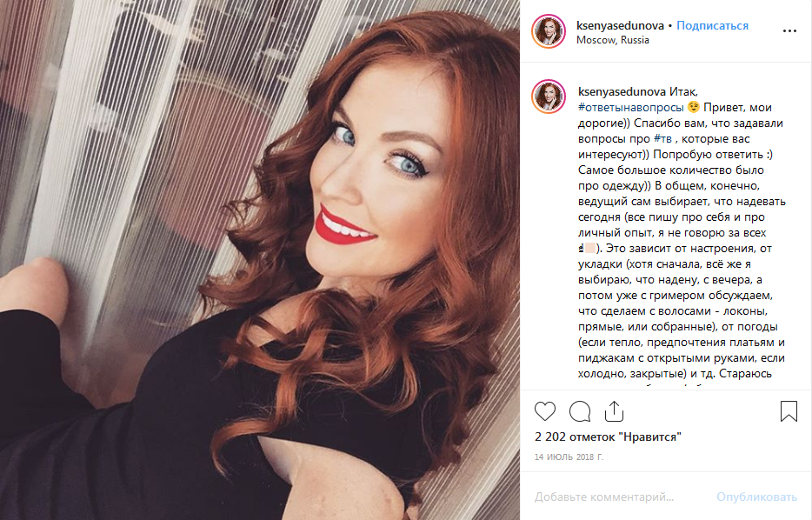
Task: Follow the account via Подписаться
Action: (x=712, y=25)
